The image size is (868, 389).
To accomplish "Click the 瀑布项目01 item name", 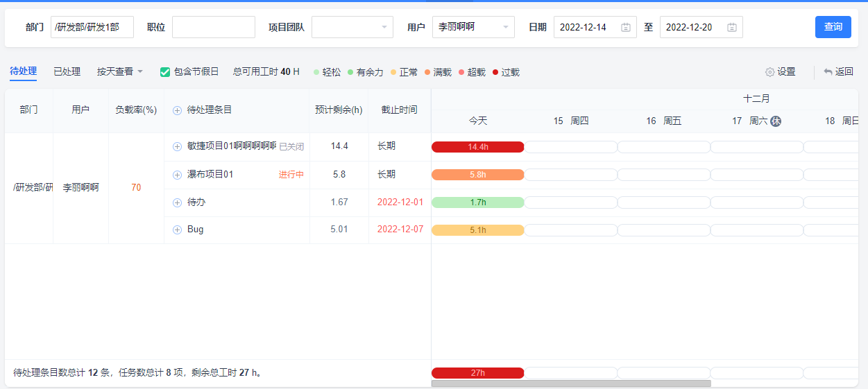I will pyautogui.click(x=210, y=175).
